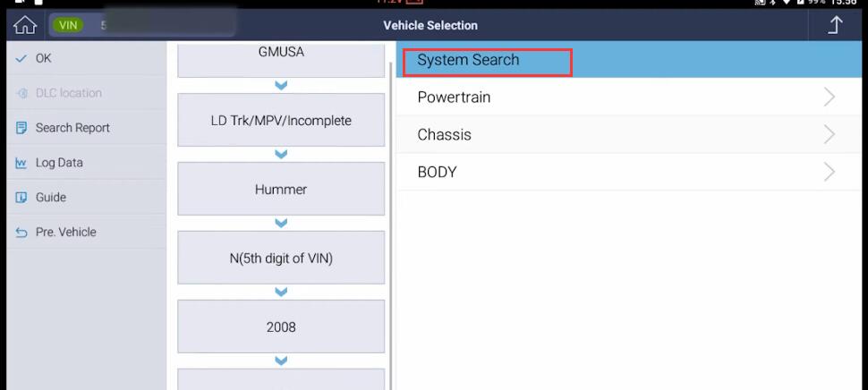Select LD Trk/MPV/Incomplete box
The image size is (868, 390).
tap(281, 120)
